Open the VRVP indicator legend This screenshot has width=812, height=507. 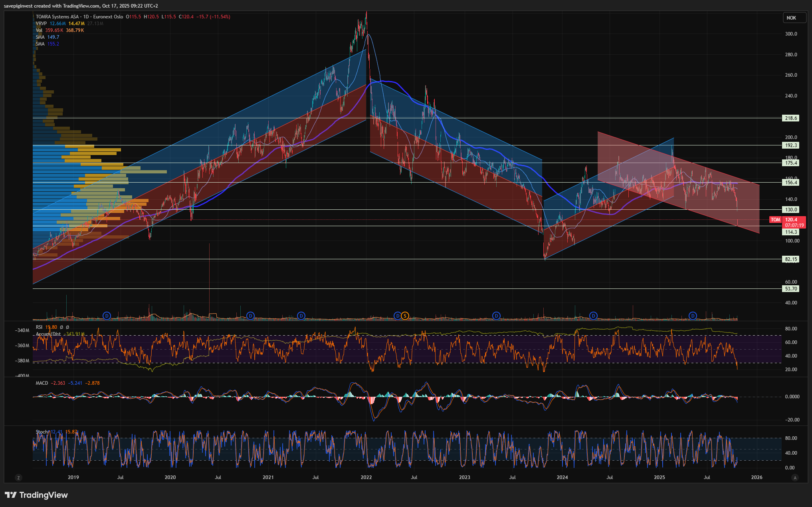click(41, 24)
